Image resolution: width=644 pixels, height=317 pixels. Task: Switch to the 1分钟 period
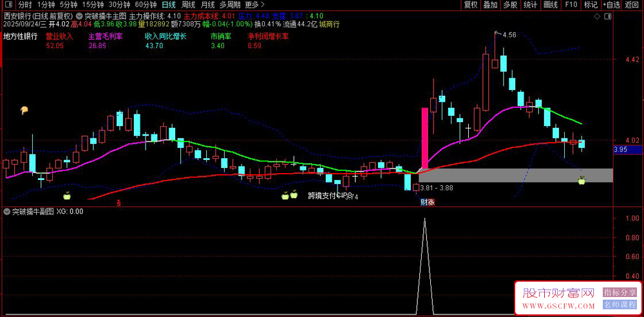click(x=46, y=5)
